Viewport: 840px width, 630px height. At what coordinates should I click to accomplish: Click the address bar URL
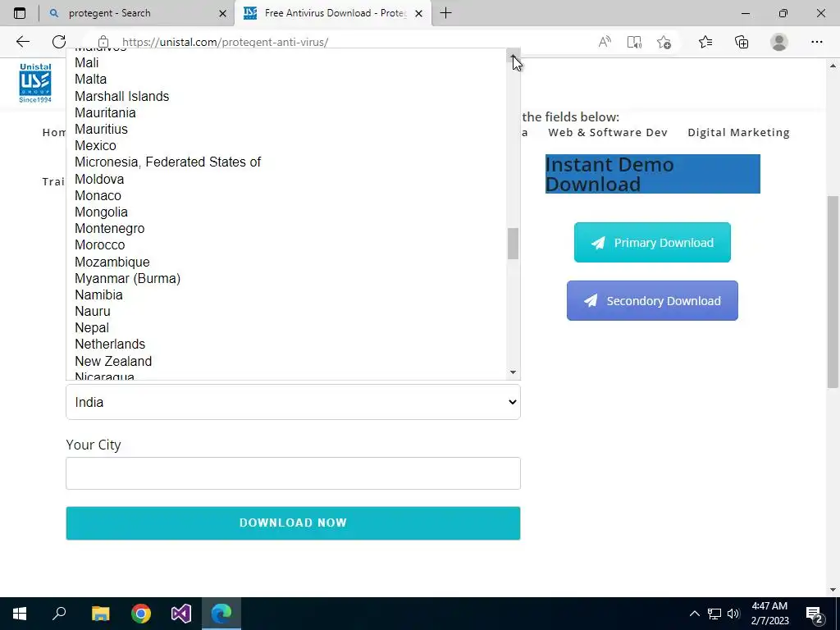click(x=225, y=42)
